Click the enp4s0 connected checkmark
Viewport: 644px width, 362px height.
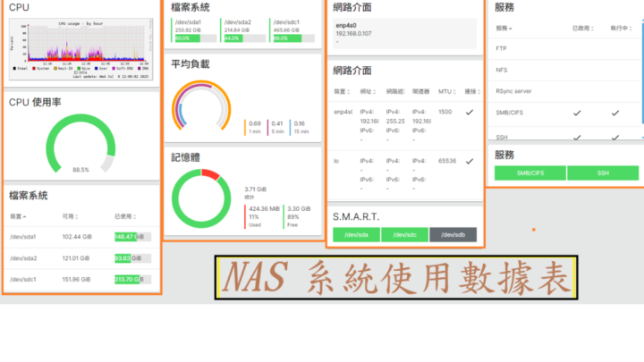[x=470, y=112]
